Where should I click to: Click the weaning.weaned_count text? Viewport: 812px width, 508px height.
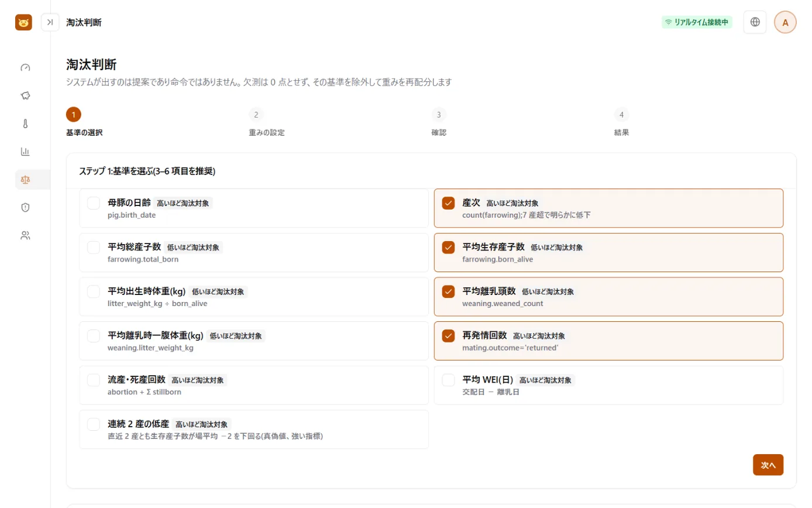[x=503, y=304]
